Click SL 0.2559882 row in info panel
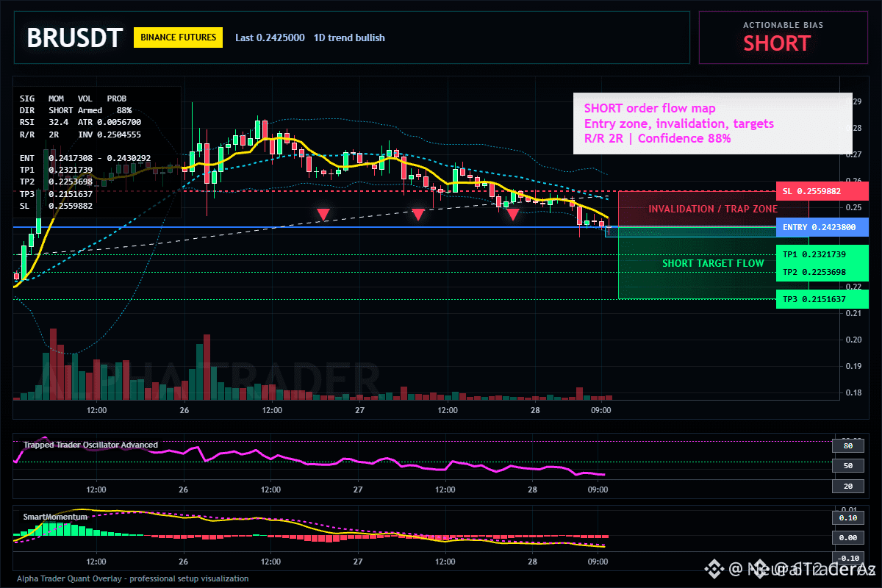Screen dimensions: 882x588 (57, 206)
